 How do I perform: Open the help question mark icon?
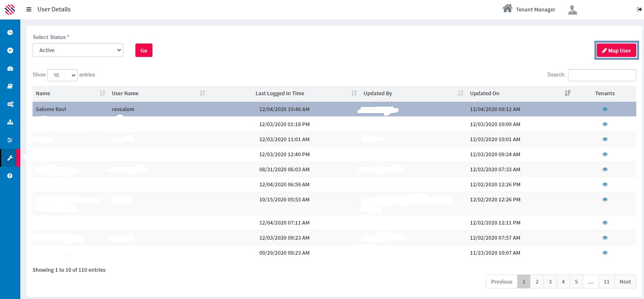(x=10, y=176)
